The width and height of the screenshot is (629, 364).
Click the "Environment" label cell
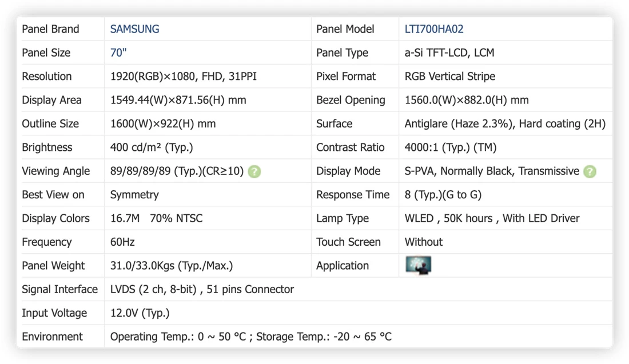(x=61, y=337)
